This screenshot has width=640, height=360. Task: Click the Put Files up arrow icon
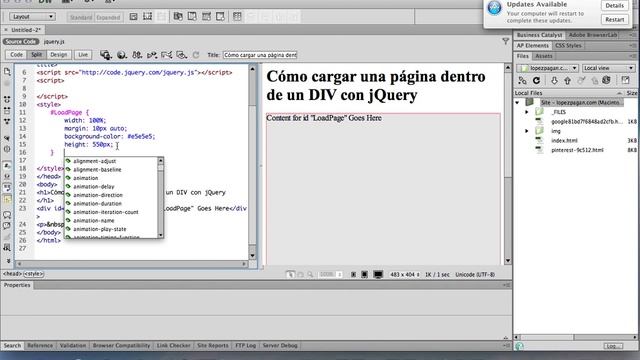click(567, 80)
